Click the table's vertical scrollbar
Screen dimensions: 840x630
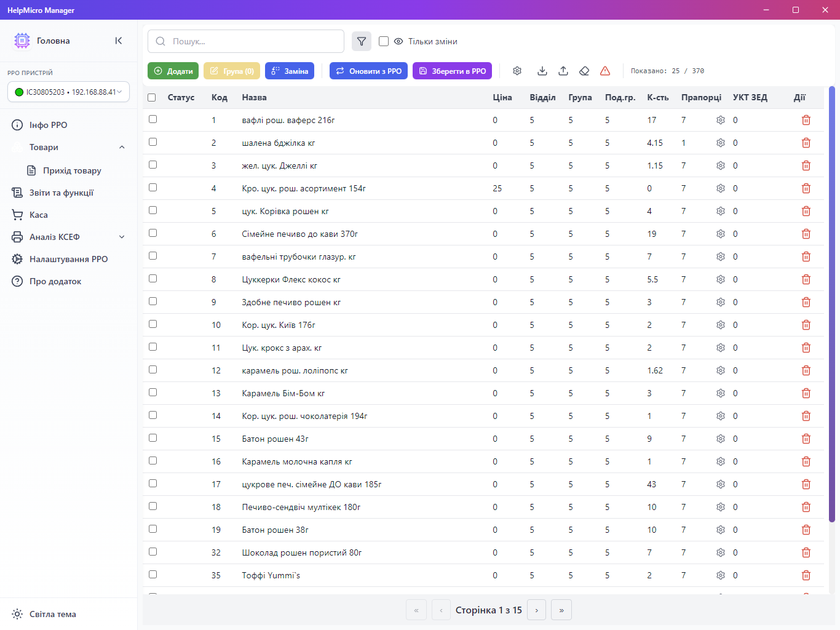pos(832,305)
